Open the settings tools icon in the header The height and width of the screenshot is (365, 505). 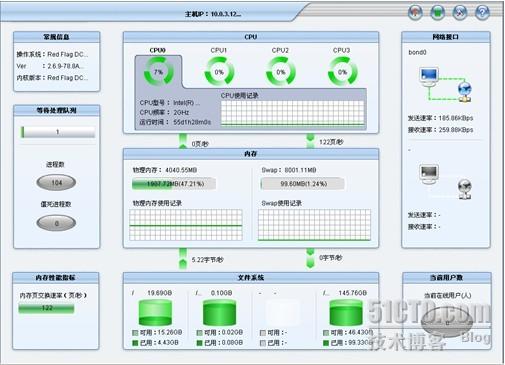pos(460,13)
